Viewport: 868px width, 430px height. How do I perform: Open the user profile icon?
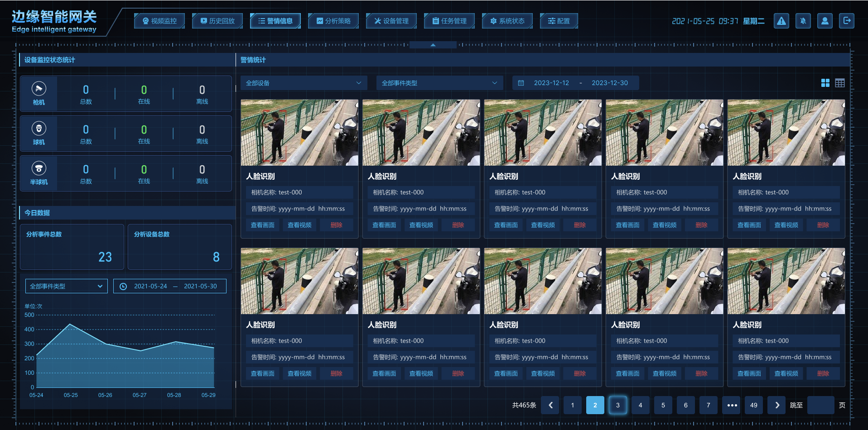[825, 21]
